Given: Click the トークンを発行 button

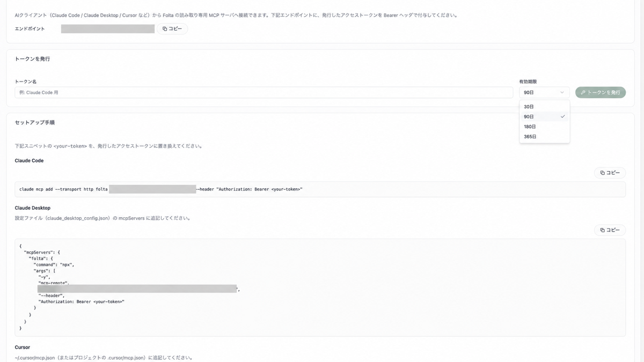Looking at the screenshot, I should [x=601, y=92].
